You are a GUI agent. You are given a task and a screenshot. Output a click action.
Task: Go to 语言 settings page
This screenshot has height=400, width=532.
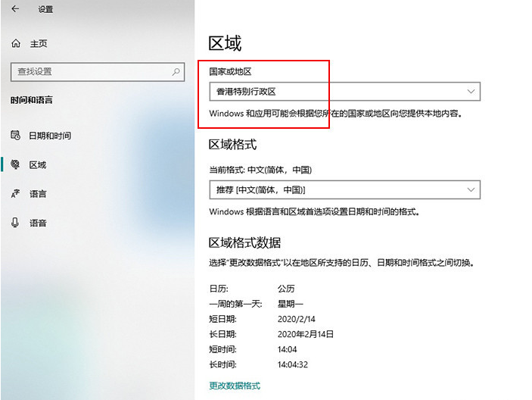(x=38, y=194)
